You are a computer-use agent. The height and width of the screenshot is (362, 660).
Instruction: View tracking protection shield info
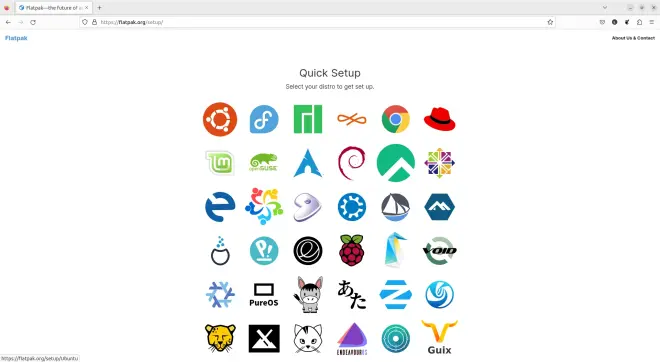click(85, 22)
